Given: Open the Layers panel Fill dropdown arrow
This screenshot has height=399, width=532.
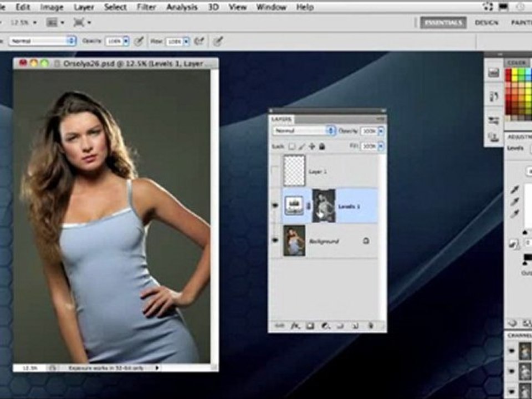Looking at the screenshot, I should (x=381, y=146).
